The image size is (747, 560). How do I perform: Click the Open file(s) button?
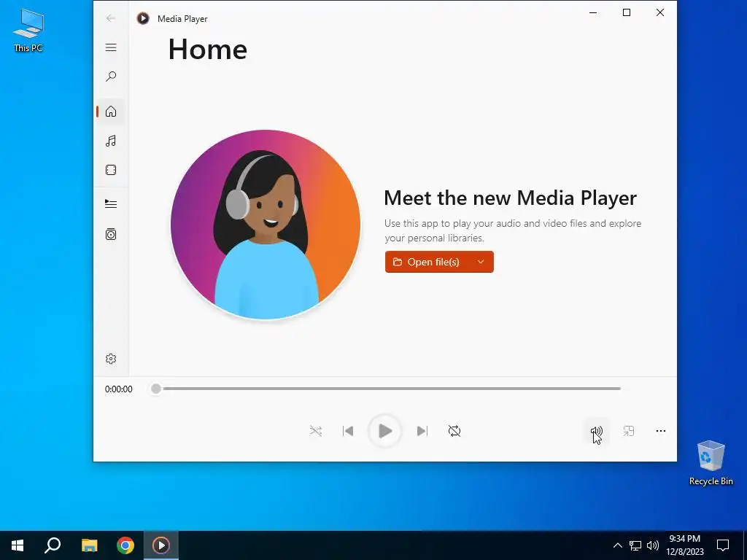pos(426,262)
